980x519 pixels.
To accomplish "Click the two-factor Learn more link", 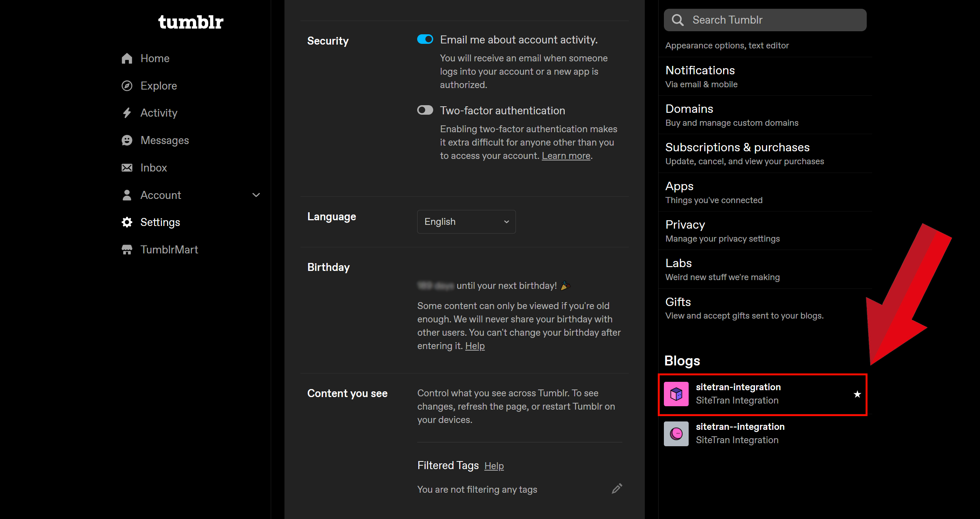I will click(566, 156).
